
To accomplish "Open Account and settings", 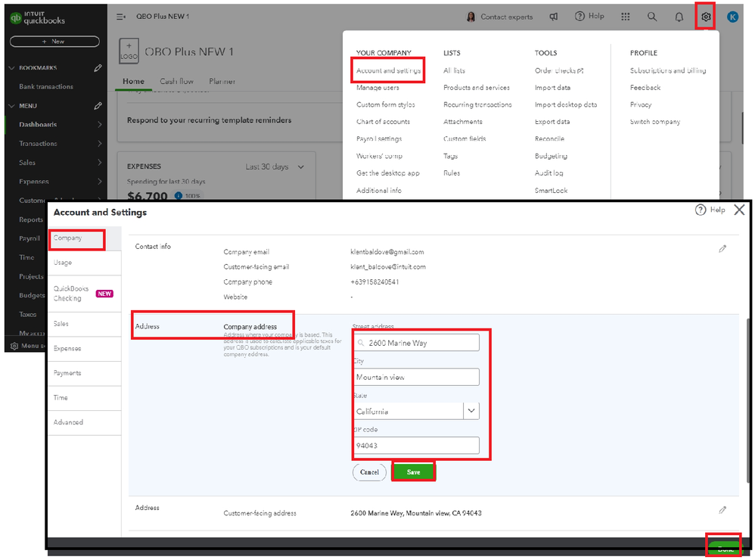I will click(x=388, y=70).
